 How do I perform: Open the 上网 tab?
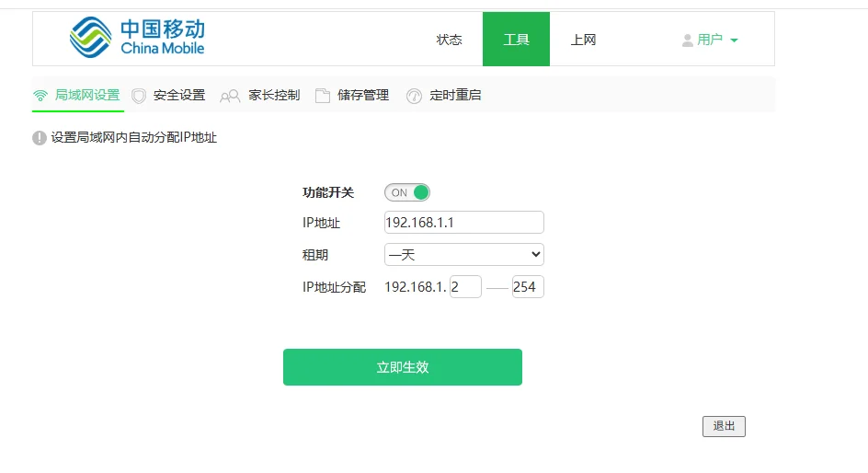click(x=583, y=40)
